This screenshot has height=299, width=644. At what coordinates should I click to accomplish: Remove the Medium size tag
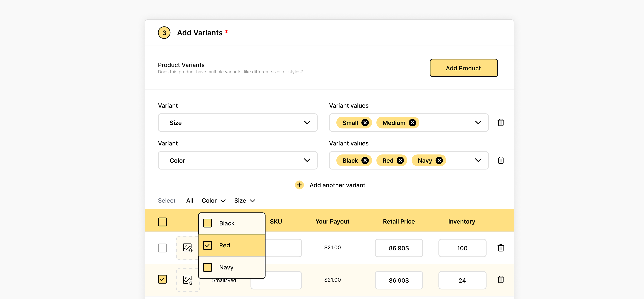pos(412,123)
